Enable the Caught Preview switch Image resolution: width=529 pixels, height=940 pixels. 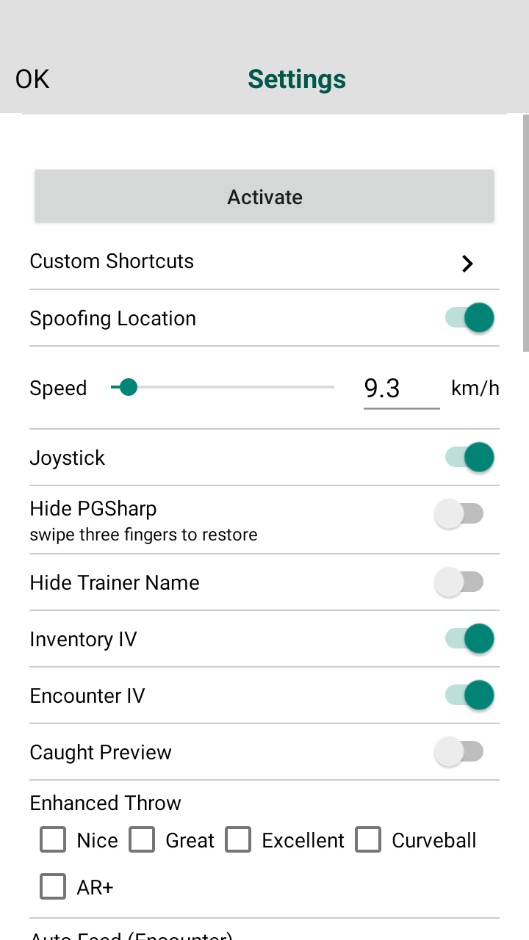point(459,752)
